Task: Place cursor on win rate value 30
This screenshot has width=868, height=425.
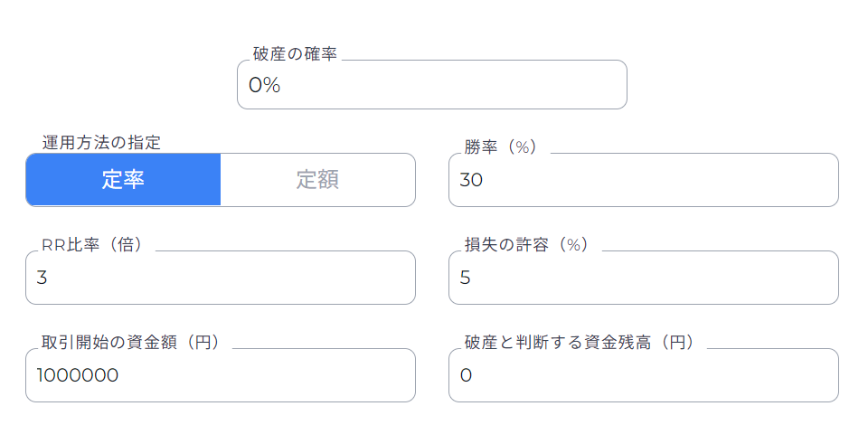Action: [x=471, y=180]
